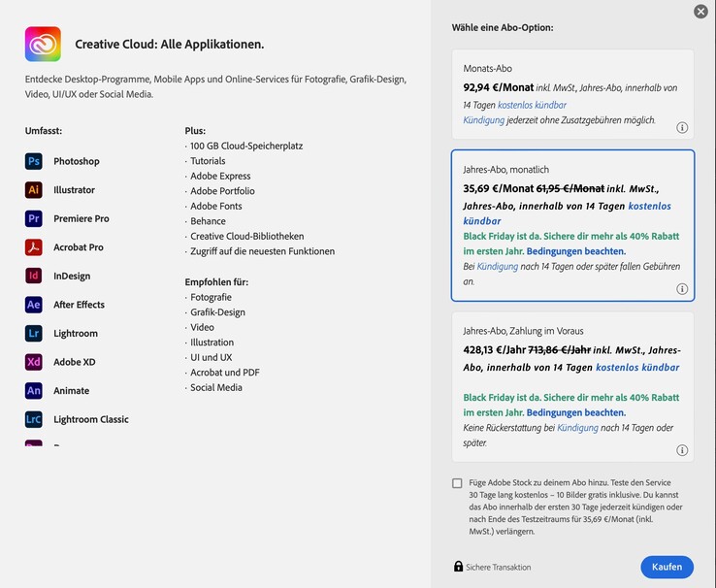Click the InDesign app icon

pos(34,276)
